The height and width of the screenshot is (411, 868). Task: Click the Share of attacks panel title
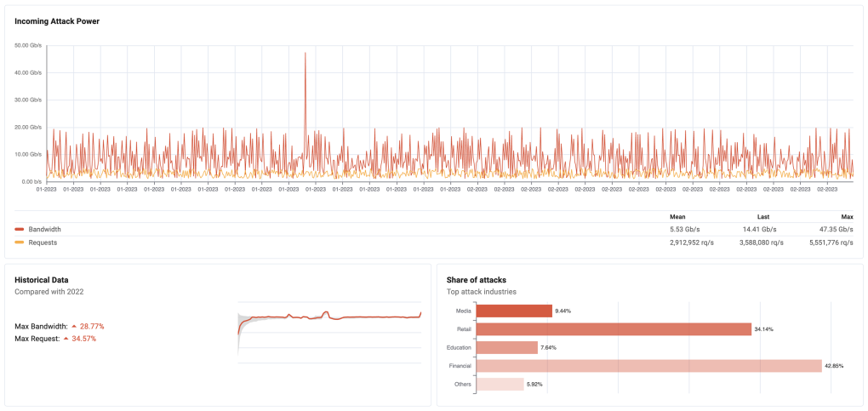point(477,279)
